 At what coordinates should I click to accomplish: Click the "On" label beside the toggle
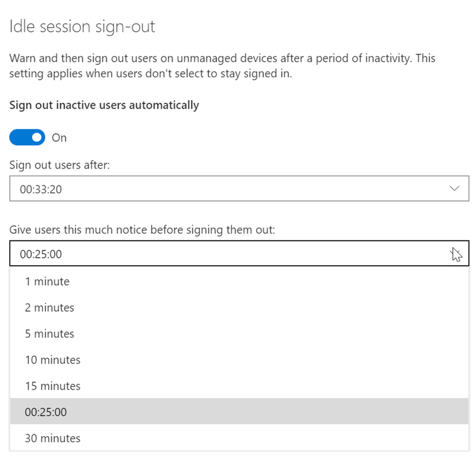click(x=59, y=138)
